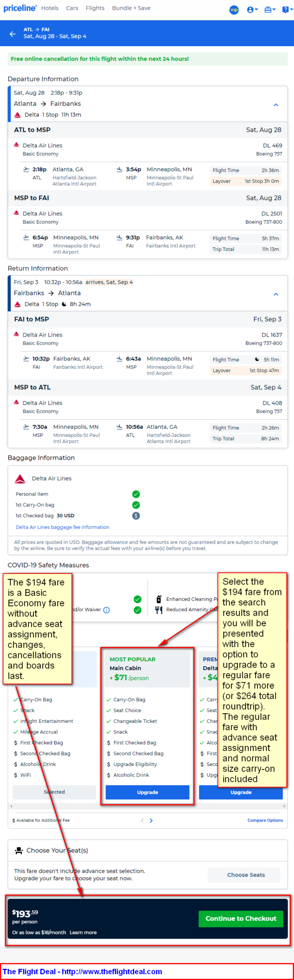Go to Bundle + Save section
294x980 pixels.
(x=131, y=8)
